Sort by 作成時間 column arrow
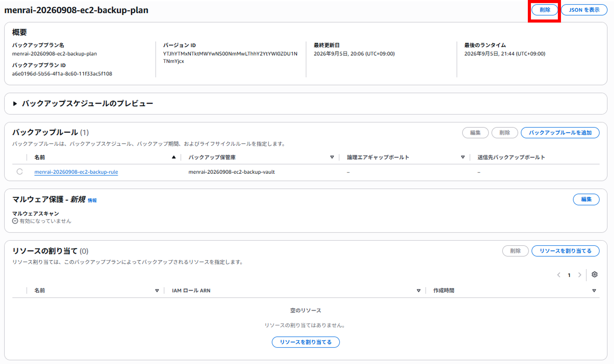This screenshot has height=364, width=614. pyautogui.click(x=594, y=291)
